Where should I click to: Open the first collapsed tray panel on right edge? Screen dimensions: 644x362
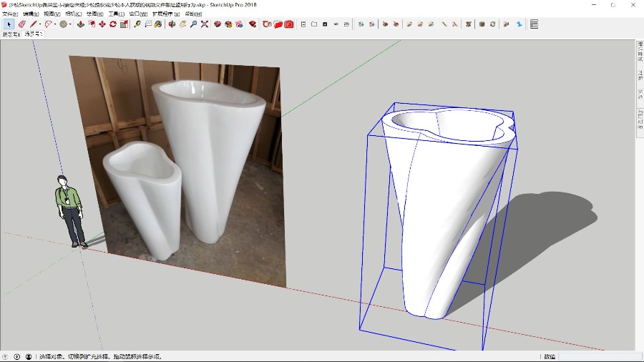[640, 54]
